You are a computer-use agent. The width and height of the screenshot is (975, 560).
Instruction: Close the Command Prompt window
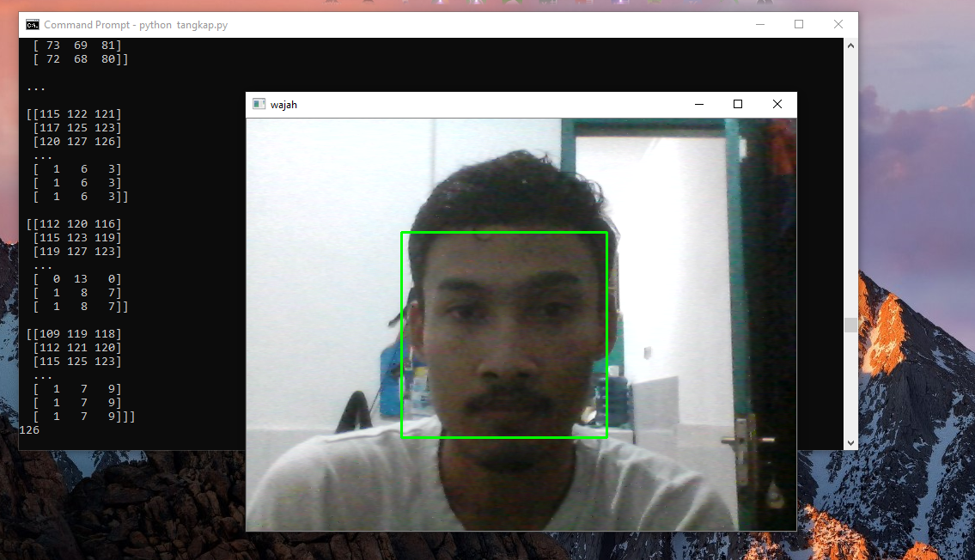(x=838, y=25)
